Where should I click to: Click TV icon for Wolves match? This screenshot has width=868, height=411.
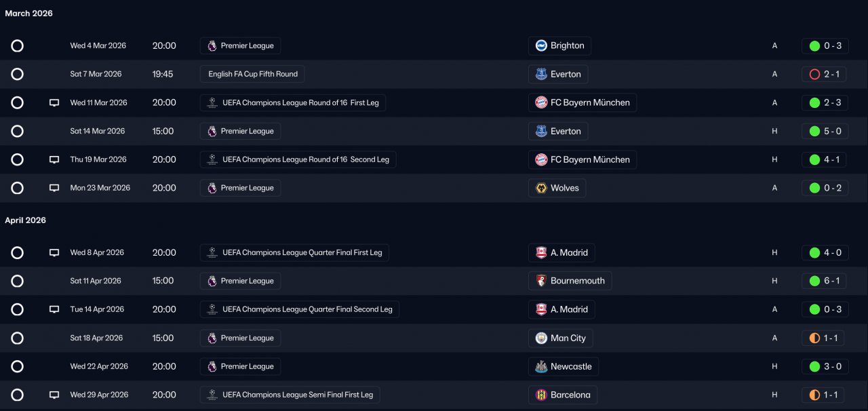click(54, 188)
